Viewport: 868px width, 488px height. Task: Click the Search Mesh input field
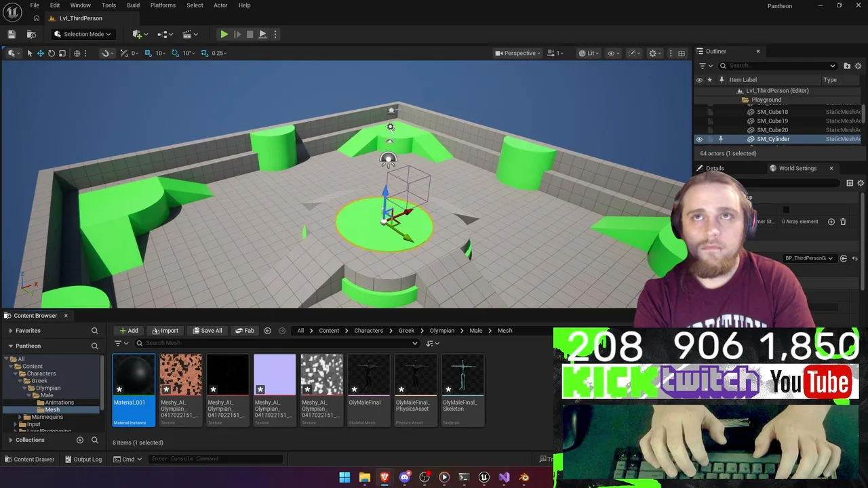(278, 343)
